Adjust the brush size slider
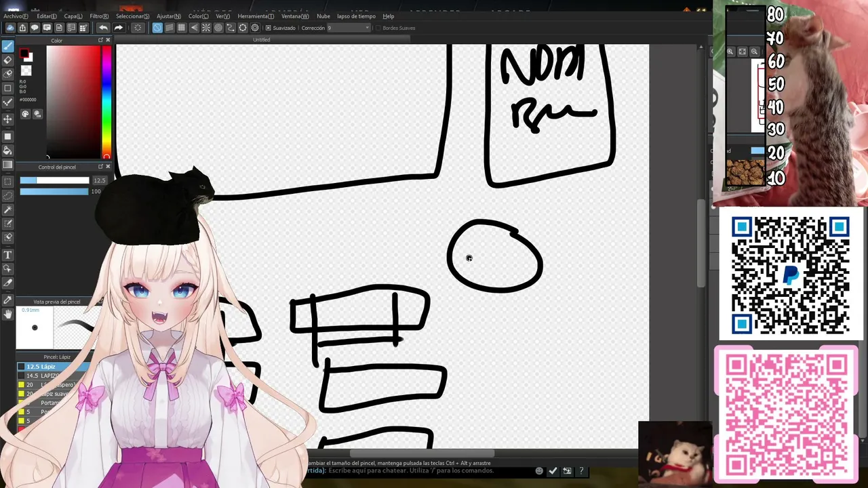Image resolution: width=868 pixels, height=488 pixels. 54,180
